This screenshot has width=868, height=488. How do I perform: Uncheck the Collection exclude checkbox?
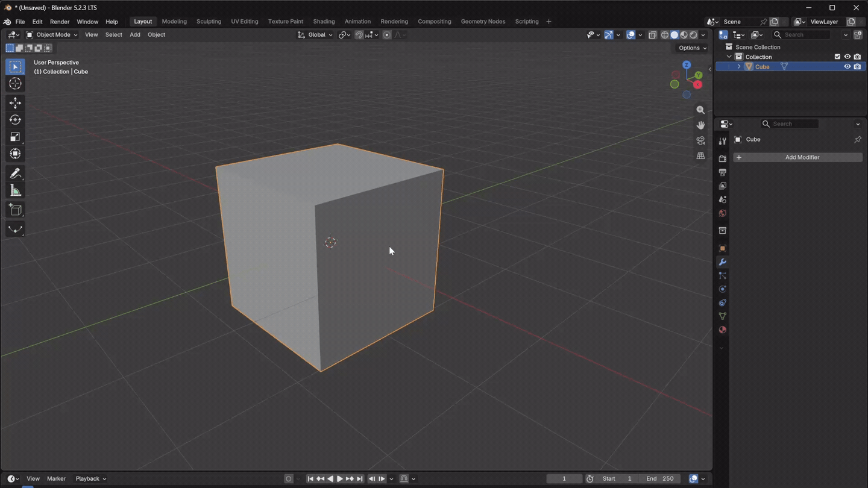point(837,57)
